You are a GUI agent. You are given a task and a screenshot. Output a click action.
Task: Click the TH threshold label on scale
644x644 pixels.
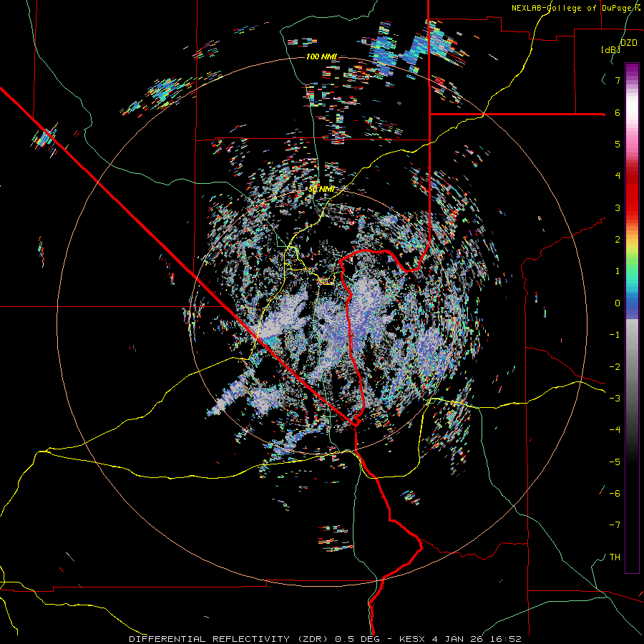[x=615, y=557]
